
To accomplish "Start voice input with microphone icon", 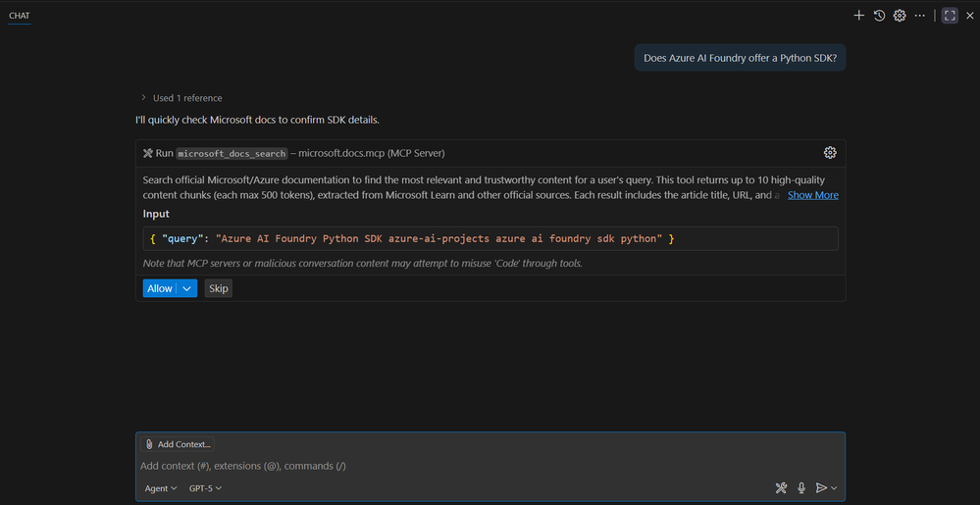I will pyautogui.click(x=801, y=488).
